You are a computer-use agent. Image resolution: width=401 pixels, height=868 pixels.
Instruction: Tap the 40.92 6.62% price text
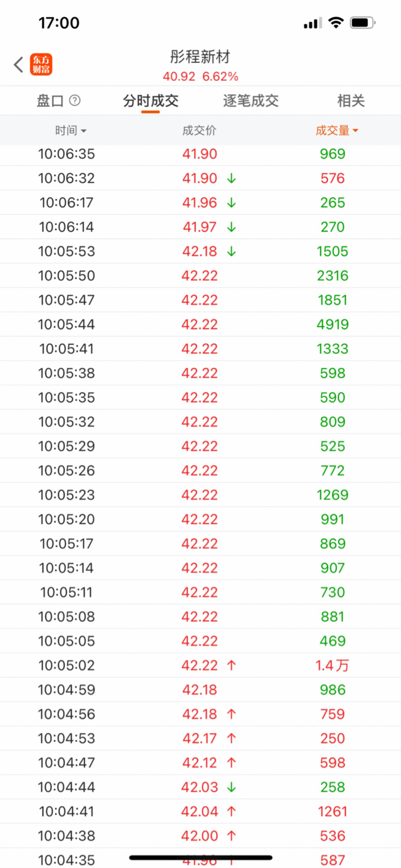[x=200, y=77]
